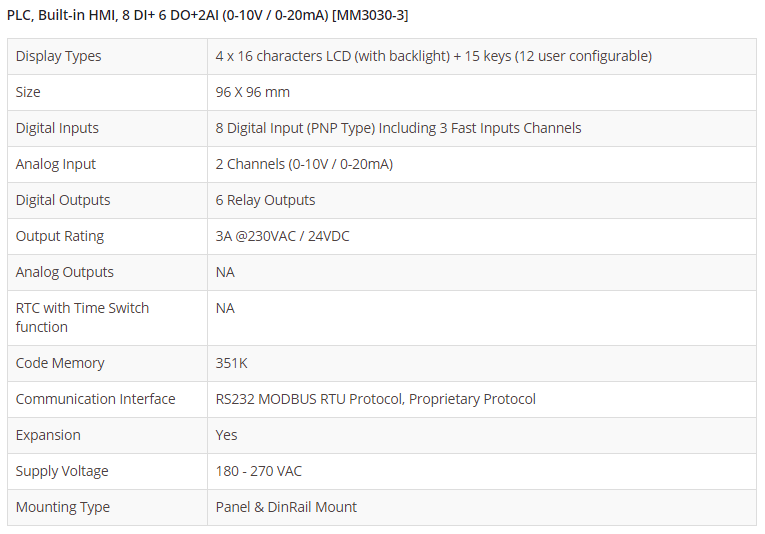Click the Yes value beside Expansion
This screenshot has width=765, height=534.
click(x=227, y=435)
